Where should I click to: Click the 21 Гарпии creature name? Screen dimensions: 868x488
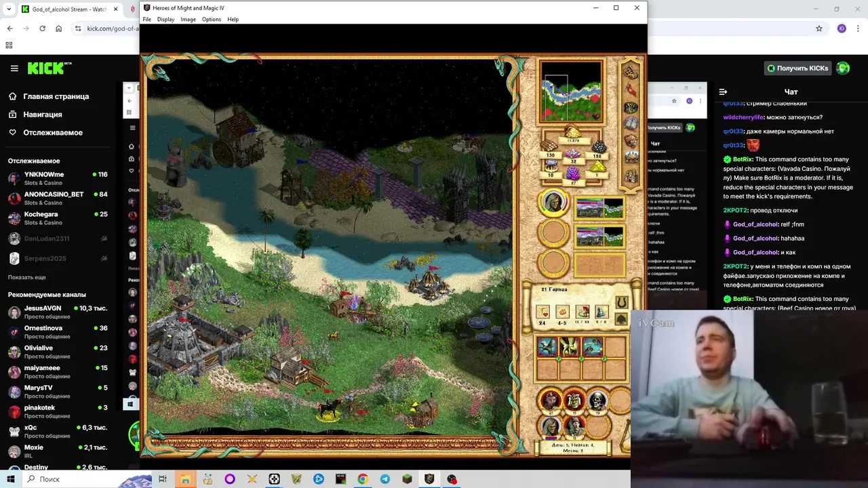(554, 289)
